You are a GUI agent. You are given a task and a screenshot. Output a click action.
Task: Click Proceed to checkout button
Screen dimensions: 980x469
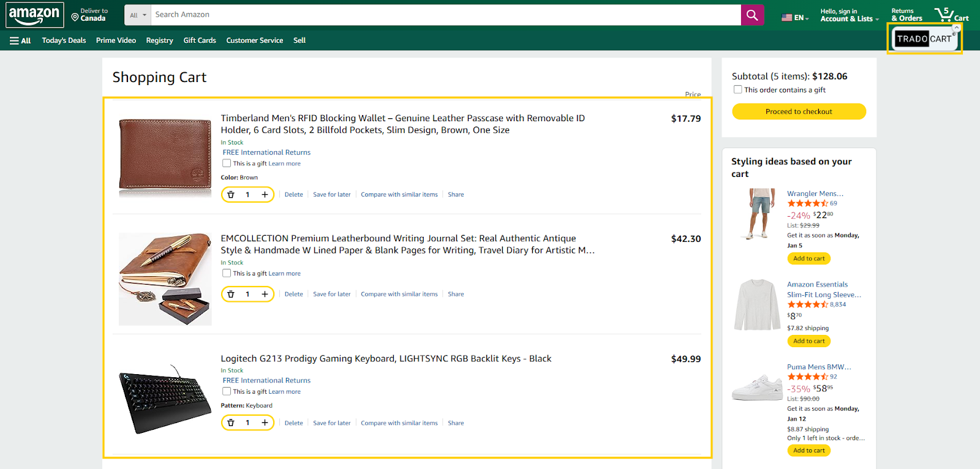click(x=799, y=111)
